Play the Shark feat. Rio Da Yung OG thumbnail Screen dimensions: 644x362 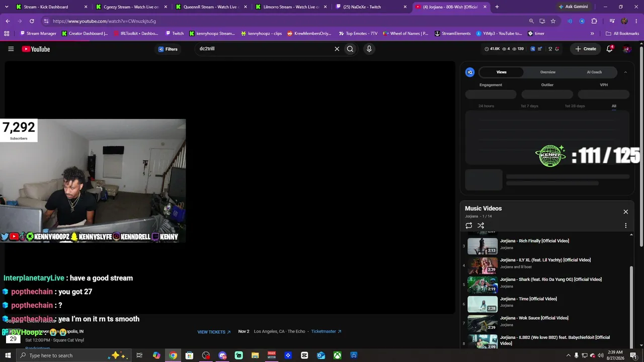pyautogui.click(x=482, y=285)
